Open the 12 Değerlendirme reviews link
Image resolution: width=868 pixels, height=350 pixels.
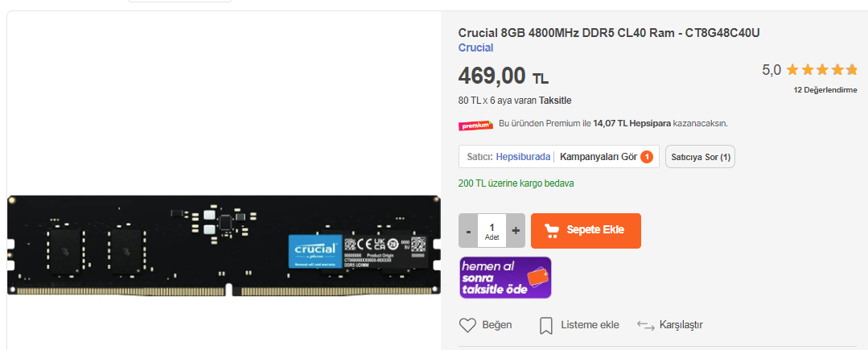(825, 90)
